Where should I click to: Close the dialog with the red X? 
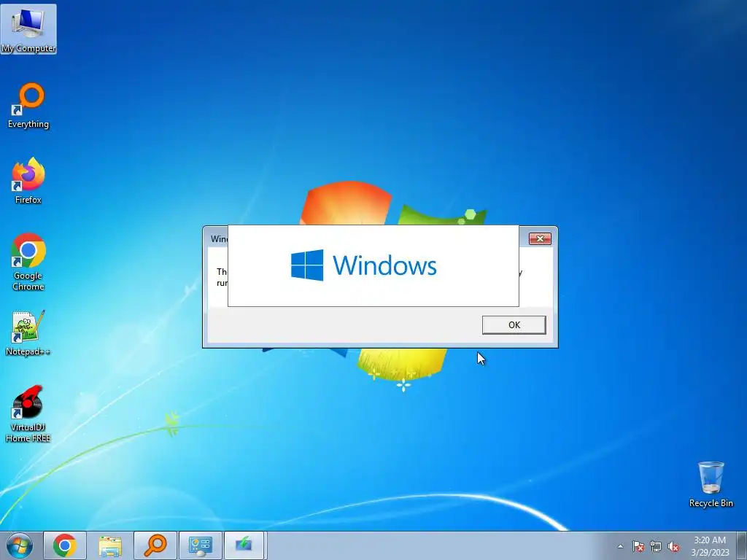(540, 238)
